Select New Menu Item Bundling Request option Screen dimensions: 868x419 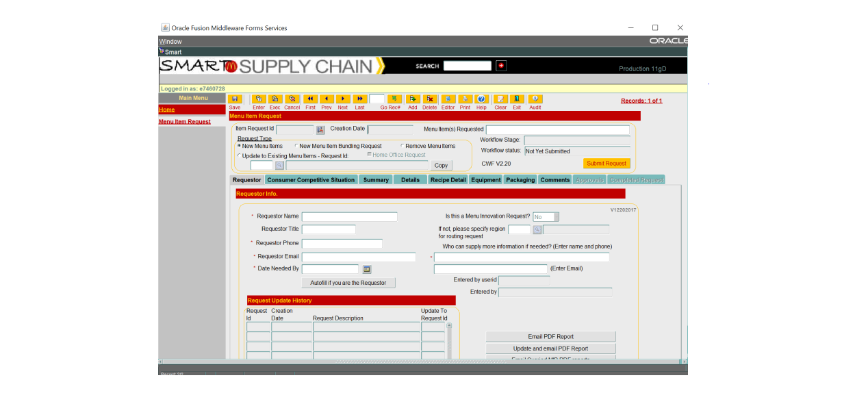click(296, 146)
